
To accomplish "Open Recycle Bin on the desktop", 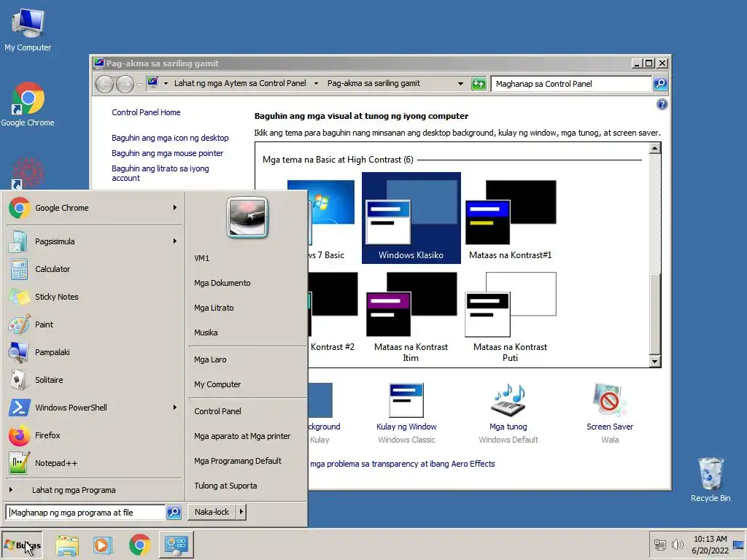I will pyautogui.click(x=711, y=479).
